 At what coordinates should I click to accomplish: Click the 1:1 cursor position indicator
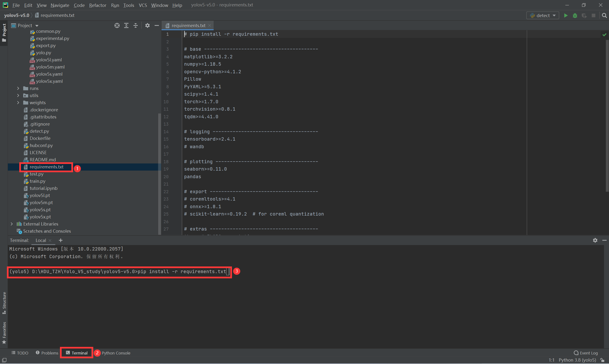point(551,360)
